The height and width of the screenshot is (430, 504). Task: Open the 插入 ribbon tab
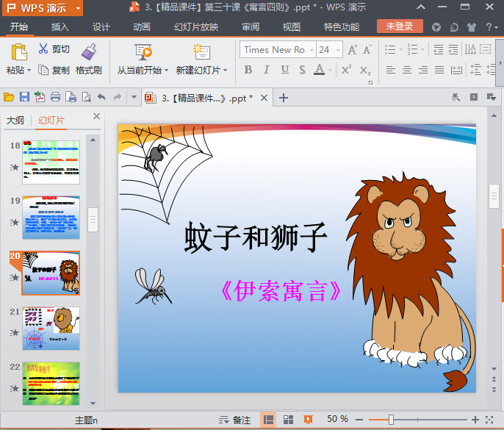tap(60, 26)
